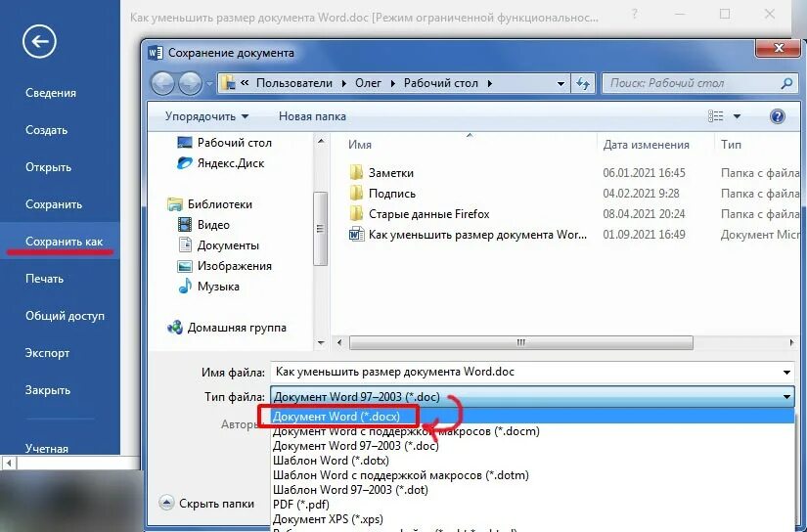Click the file list horizontal scrollbar thumb

click(520, 342)
